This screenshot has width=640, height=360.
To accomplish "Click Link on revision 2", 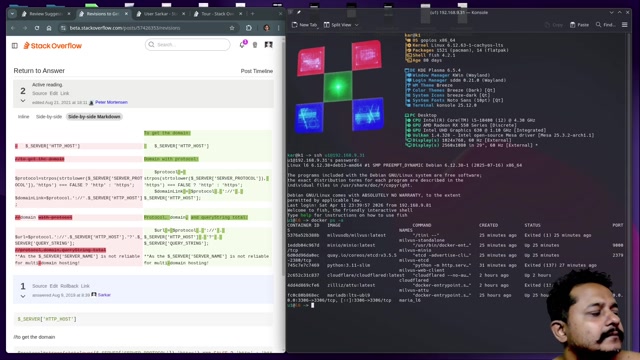I will 65,93.
